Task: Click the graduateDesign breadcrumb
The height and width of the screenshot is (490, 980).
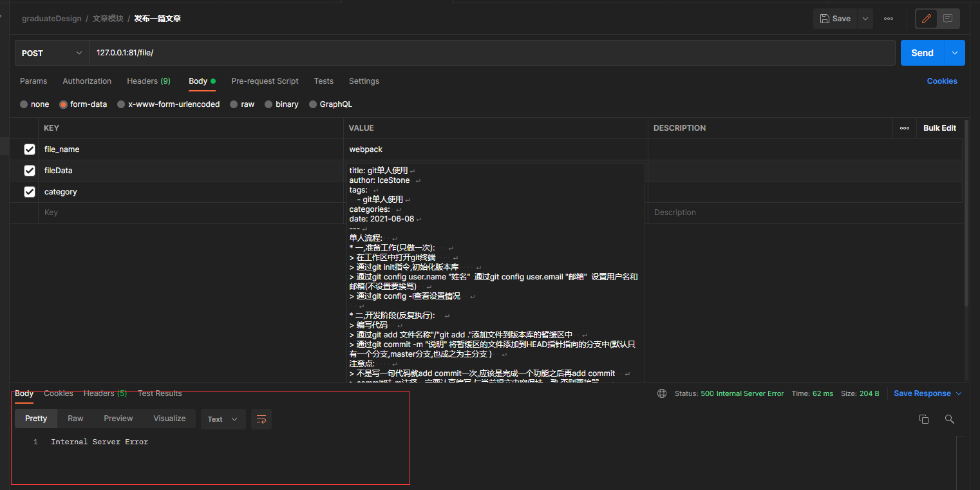Action: (52, 19)
